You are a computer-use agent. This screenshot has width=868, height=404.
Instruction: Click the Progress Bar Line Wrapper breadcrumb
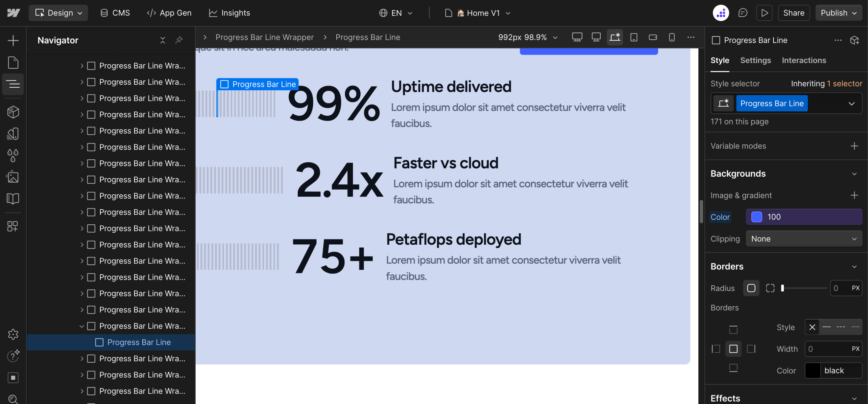coord(265,37)
